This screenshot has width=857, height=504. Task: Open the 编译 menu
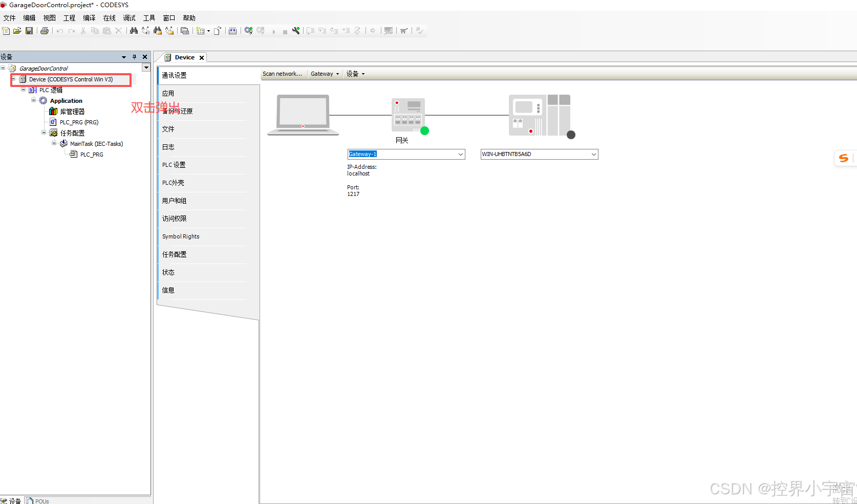[x=89, y=18]
